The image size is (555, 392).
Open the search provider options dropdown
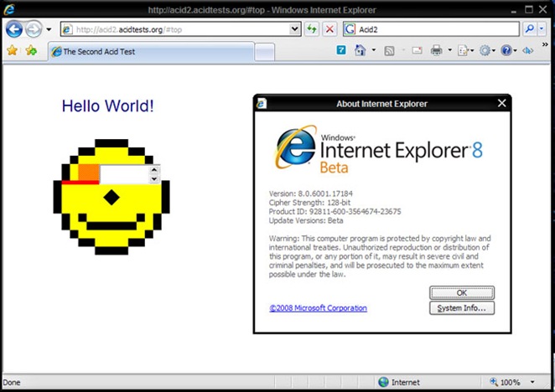542,29
